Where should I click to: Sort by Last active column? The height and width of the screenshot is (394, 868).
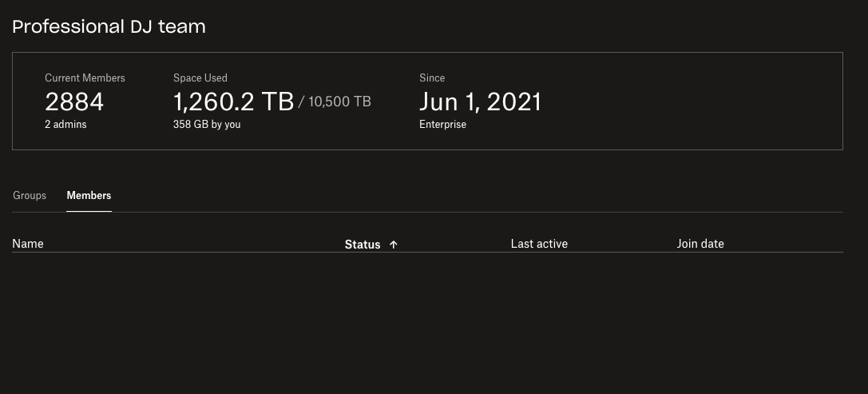pos(539,244)
